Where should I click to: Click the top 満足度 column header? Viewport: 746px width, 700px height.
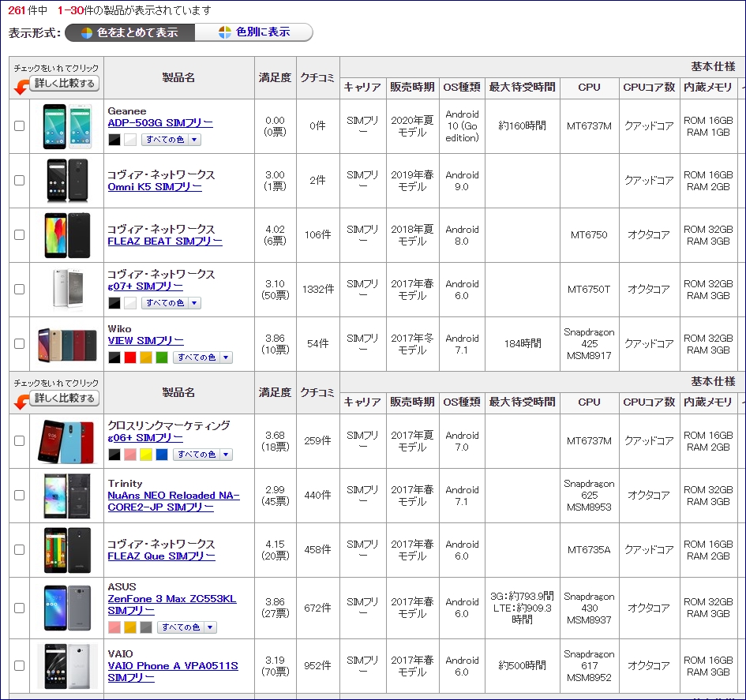pos(275,77)
